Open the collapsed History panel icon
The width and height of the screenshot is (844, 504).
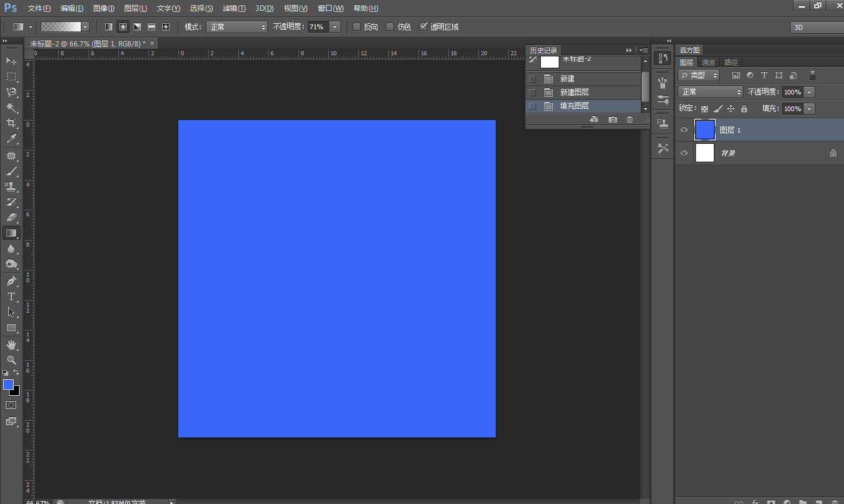[x=663, y=58]
